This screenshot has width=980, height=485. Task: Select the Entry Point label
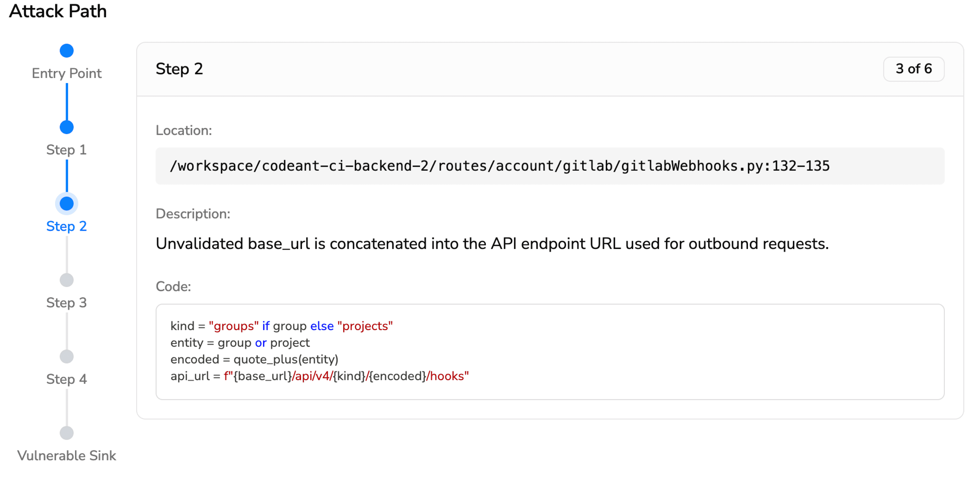pos(66,73)
